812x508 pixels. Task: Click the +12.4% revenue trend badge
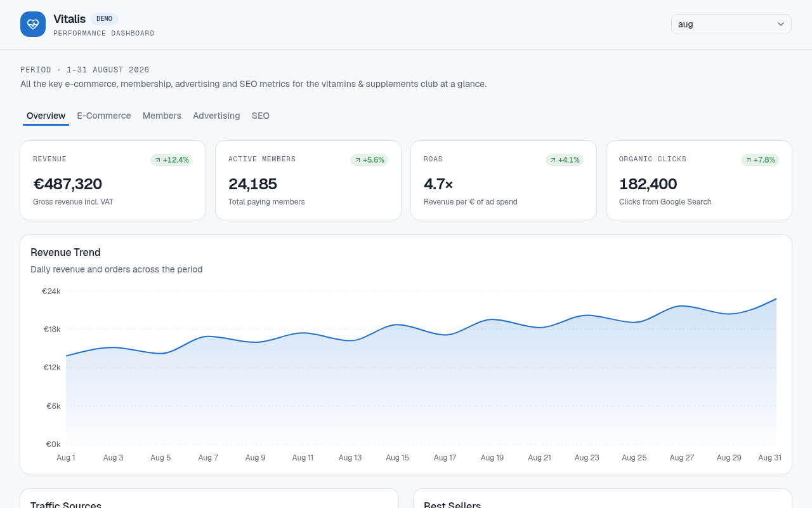tap(171, 160)
